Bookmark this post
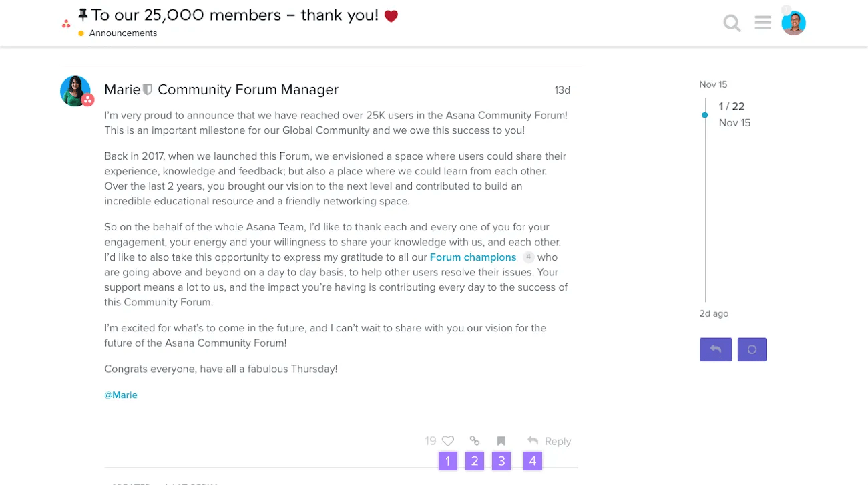 tap(501, 441)
